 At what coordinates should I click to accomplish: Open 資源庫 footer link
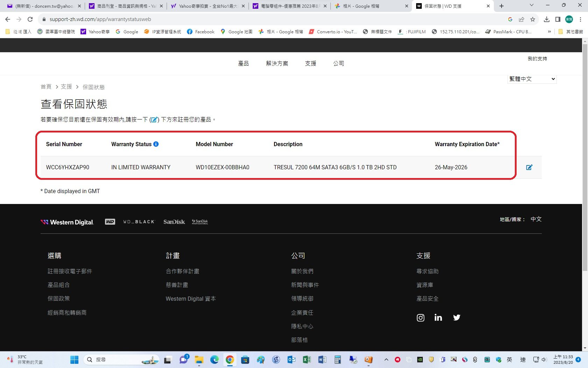tap(425, 285)
